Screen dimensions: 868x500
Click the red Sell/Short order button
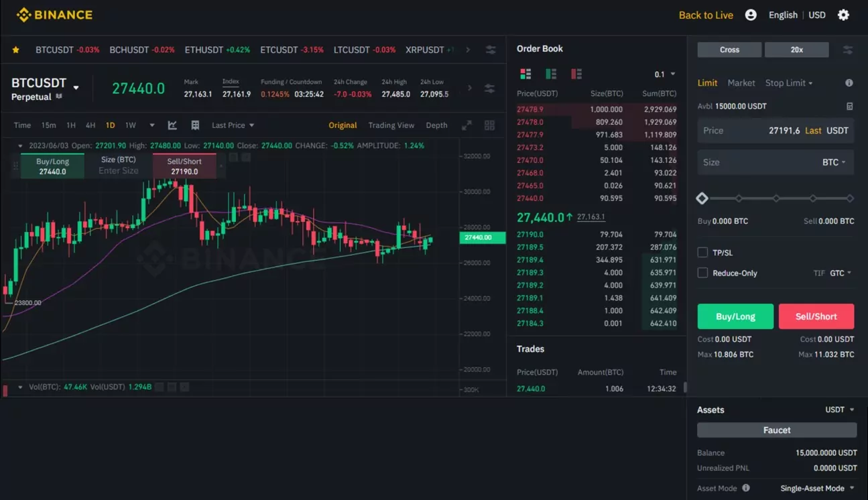[x=816, y=316]
